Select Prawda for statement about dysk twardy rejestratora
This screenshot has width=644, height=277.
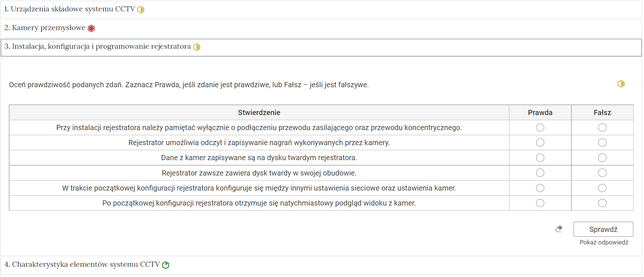[540, 158]
